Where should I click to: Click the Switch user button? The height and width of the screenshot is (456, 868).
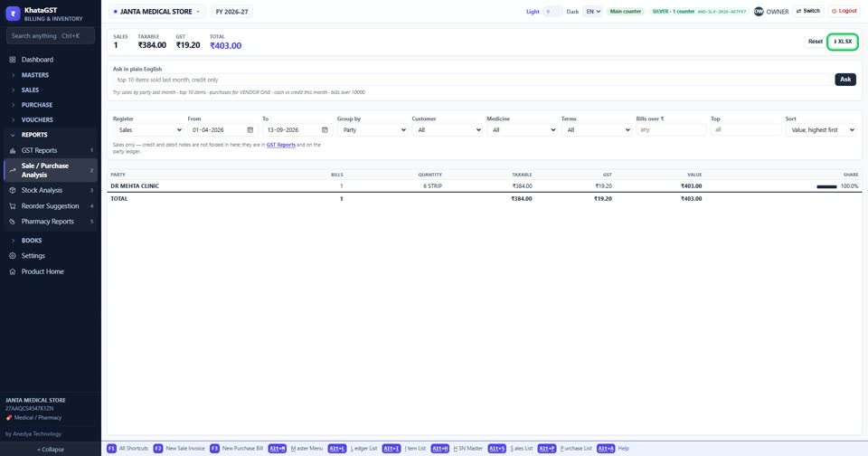point(808,11)
